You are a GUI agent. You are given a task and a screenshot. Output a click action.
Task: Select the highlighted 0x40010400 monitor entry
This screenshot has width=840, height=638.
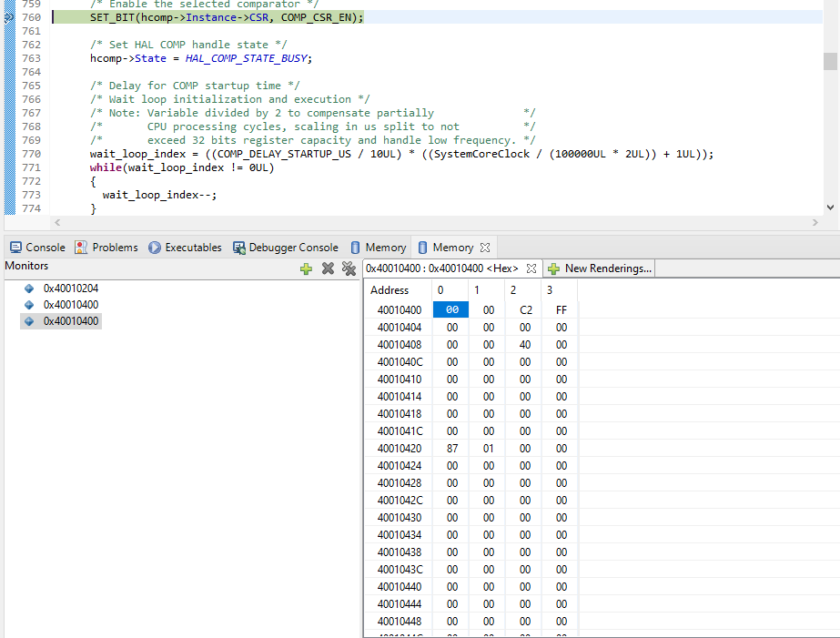coord(61,321)
